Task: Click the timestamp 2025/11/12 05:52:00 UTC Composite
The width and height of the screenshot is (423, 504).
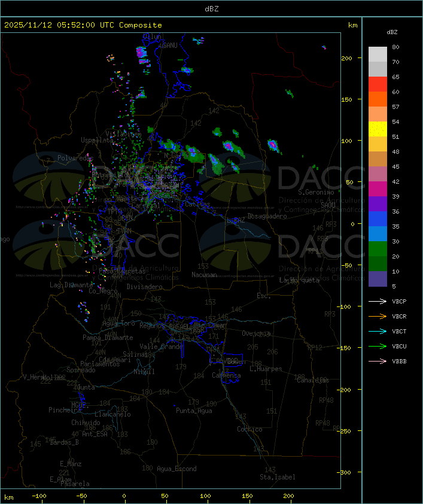Action: 83,25
